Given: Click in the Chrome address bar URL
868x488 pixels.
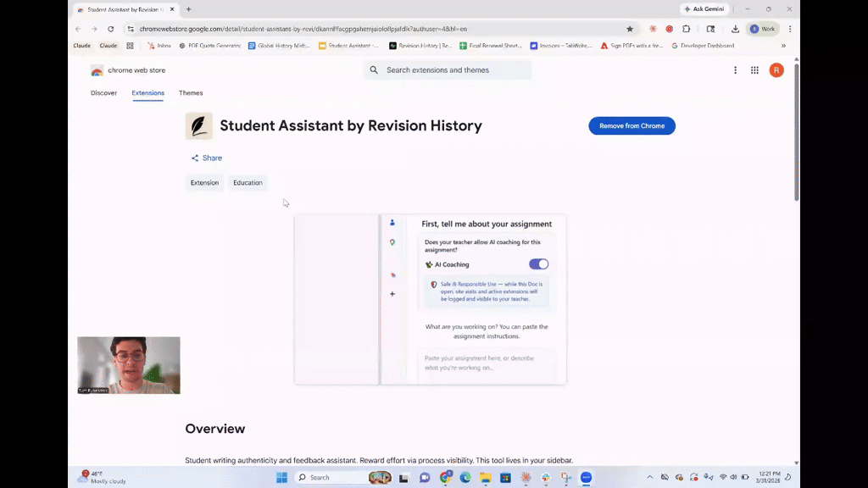Looking at the screenshot, I should click(303, 29).
